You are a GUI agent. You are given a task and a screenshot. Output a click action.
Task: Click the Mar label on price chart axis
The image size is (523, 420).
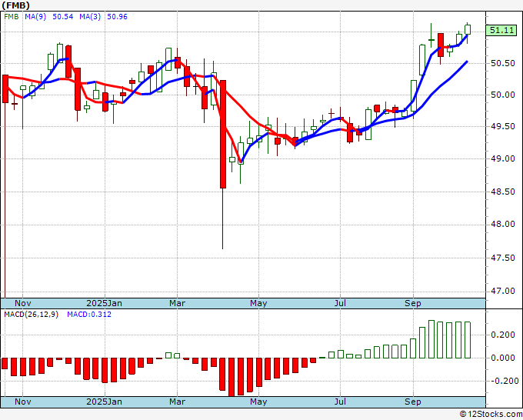pyautogui.click(x=177, y=303)
